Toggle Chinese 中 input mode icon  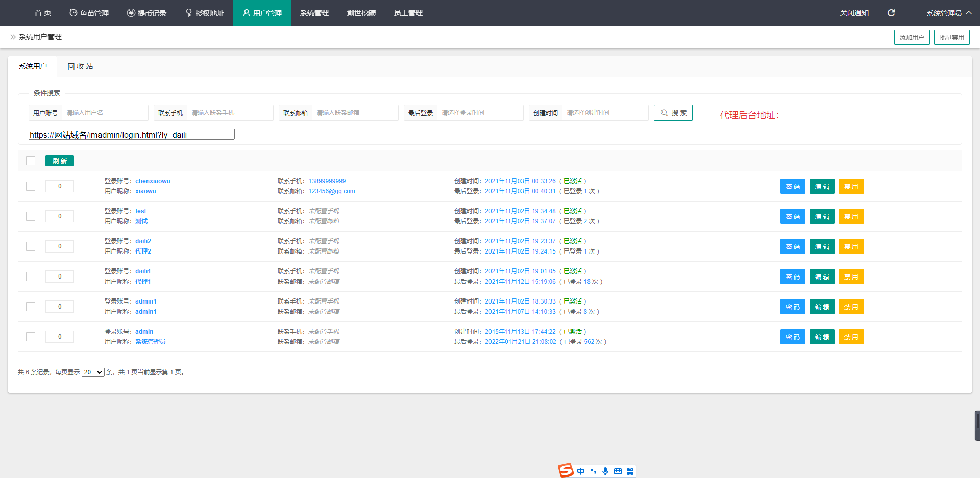pyautogui.click(x=581, y=471)
